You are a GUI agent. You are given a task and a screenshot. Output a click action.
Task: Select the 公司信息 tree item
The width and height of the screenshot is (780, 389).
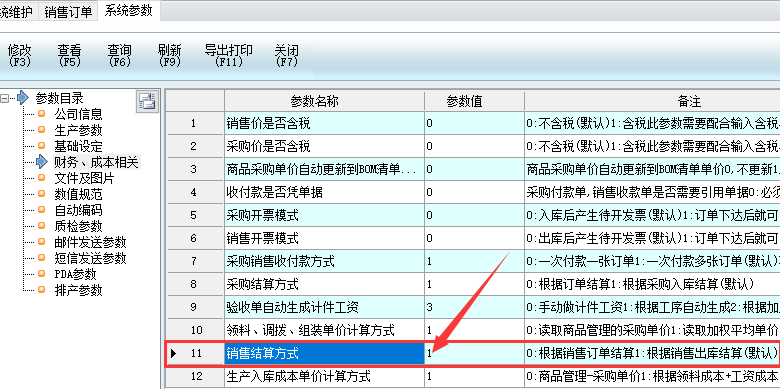(x=78, y=114)
